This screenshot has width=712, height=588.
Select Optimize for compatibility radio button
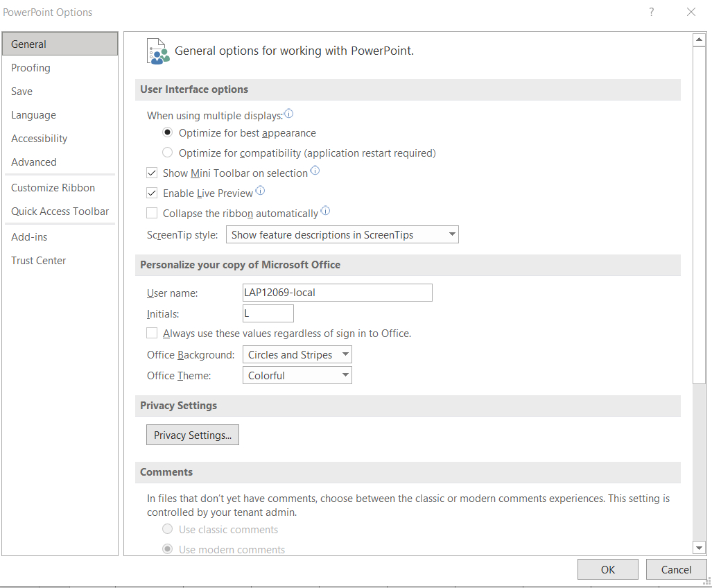click(x=168, y=153)
